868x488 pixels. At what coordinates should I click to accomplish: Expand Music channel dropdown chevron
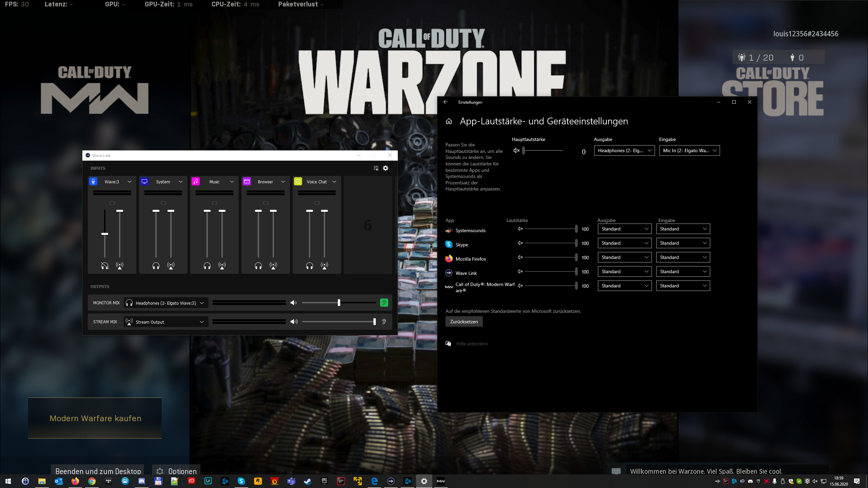(x=232, y=182)
